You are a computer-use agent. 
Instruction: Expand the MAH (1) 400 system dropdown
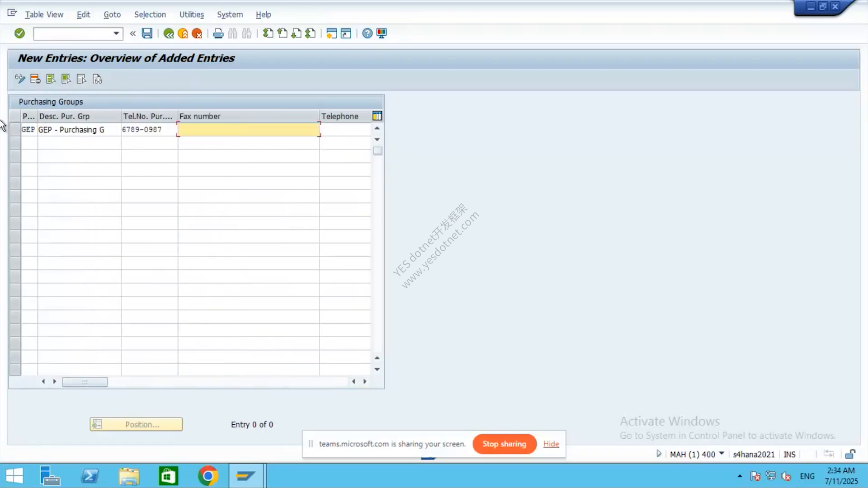(722, 453)
